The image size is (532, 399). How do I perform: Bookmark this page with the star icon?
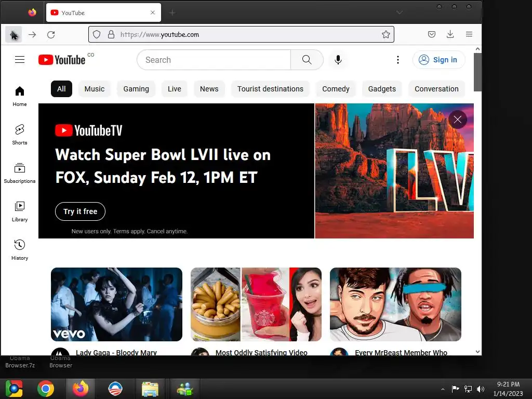(x=386, y=34)
